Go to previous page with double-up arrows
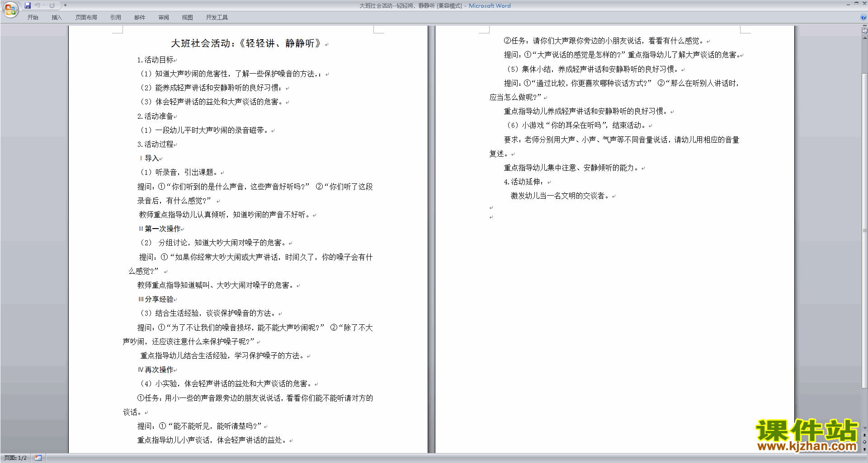868x463 pixels. [x=864, y=435]
